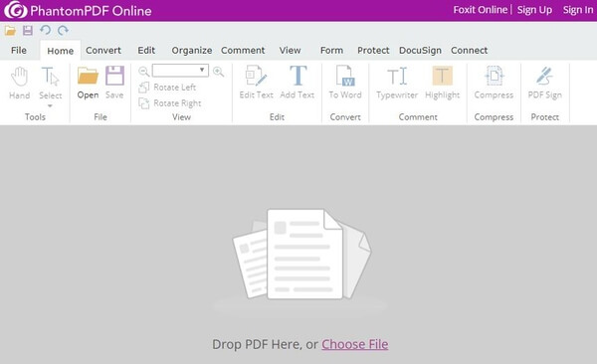This screenshot has width=597, height=364.
Task: Rotate the page left
Action: pyautogui.click(x=167, y=88)
